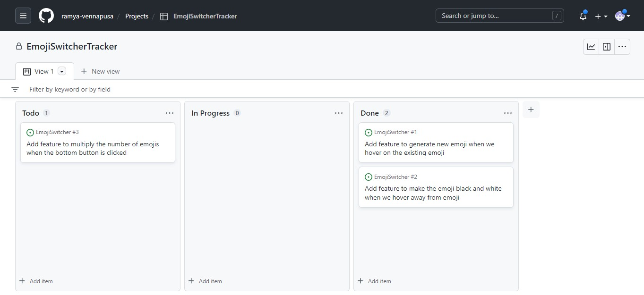Add item in the Done column

point(375,281)
